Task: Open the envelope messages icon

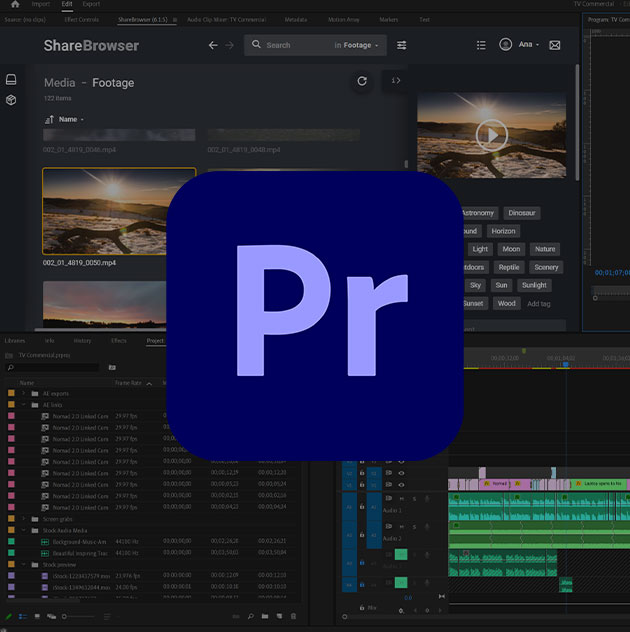Action: tap(555, 45)
